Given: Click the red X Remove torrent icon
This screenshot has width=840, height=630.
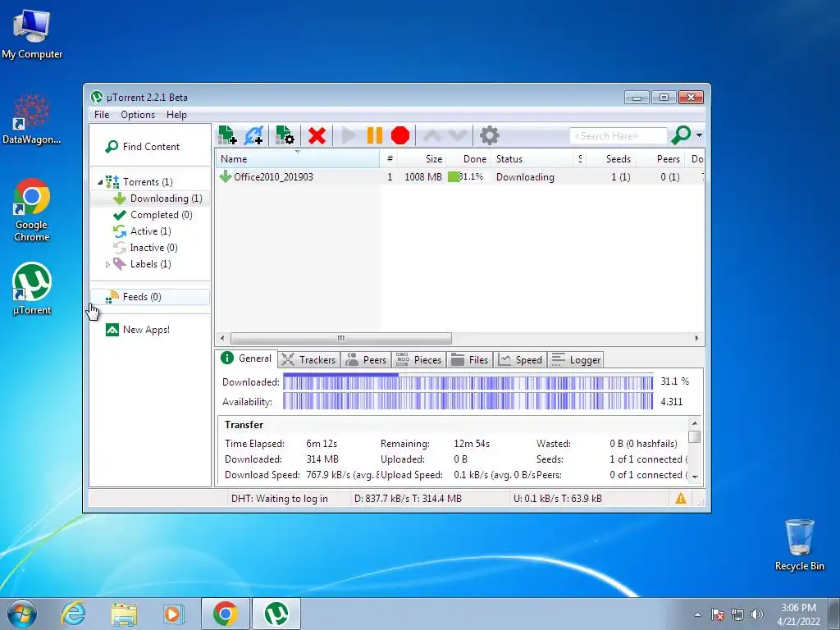Looking at the screenshot, I should pos(317,135).
